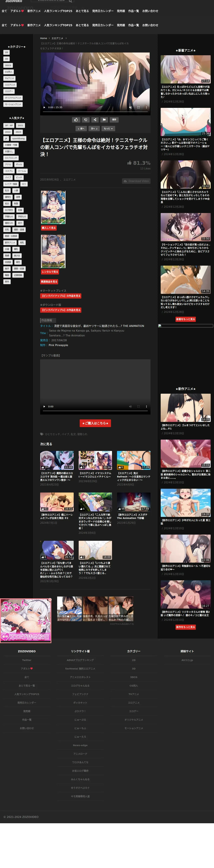Open the News-edge footer link

tap(80, 745)
